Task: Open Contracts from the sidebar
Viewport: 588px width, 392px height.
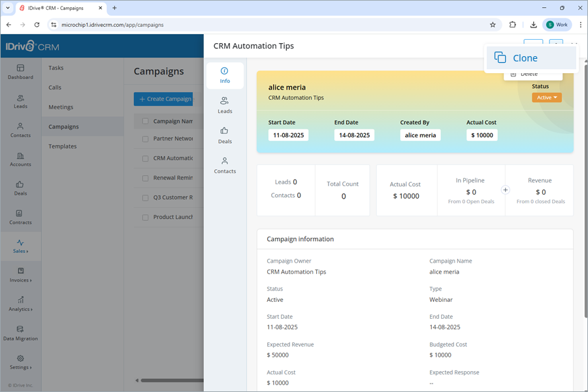Action: coord(20,218)
